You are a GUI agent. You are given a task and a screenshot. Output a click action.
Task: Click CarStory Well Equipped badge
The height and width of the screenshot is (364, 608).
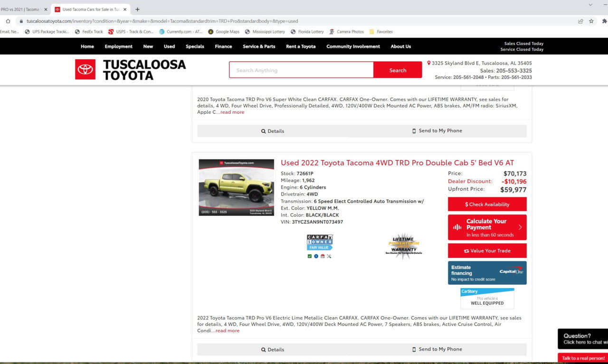(x=487, y=299)
